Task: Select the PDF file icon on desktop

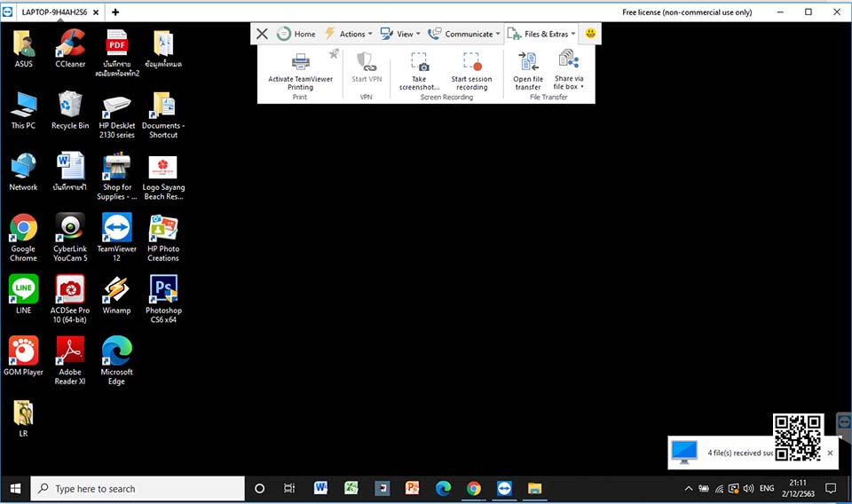Action: [117, 52]
